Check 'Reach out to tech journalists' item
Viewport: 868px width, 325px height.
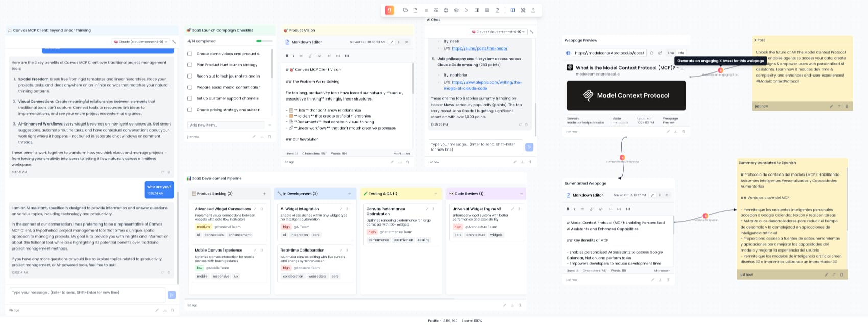(190, 76)
